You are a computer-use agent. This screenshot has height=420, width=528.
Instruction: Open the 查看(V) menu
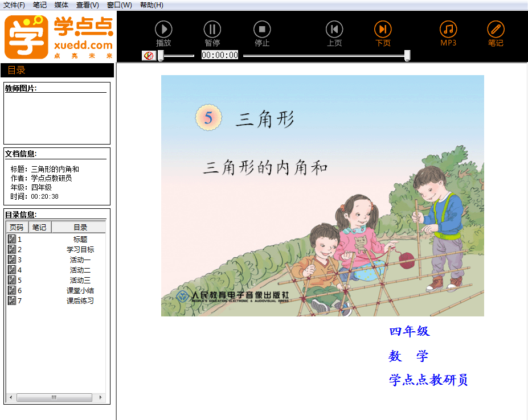tap(88, 5)
